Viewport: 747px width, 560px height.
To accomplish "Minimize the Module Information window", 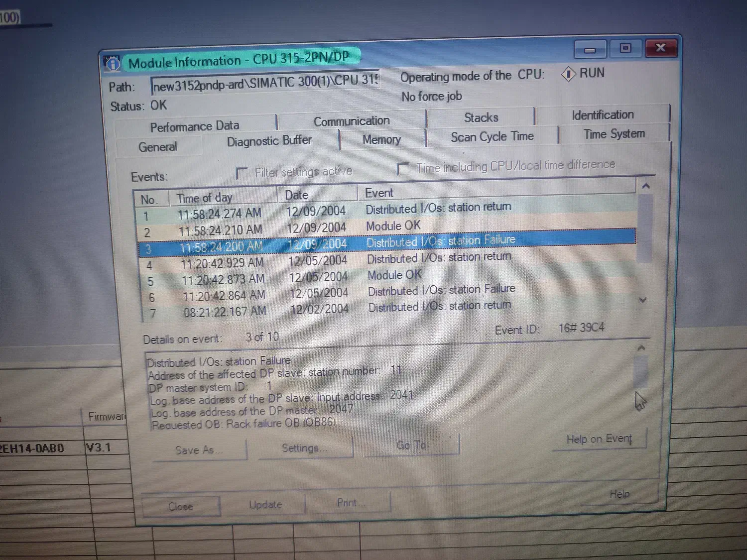I will 590,50.
